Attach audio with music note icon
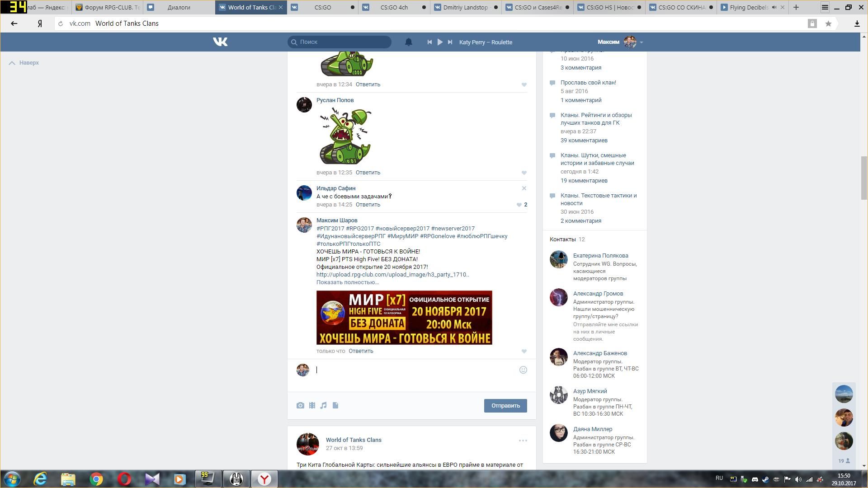 324,406
